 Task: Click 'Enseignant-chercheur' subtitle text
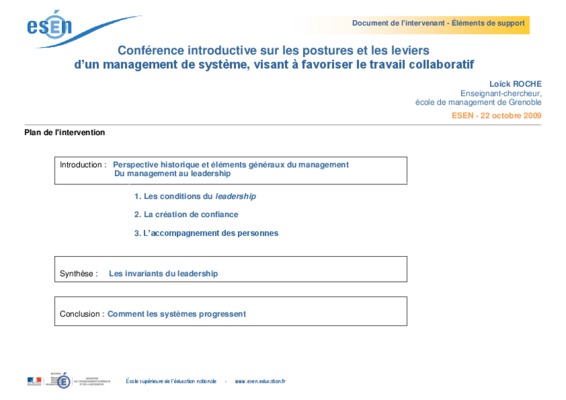(501, 94)
